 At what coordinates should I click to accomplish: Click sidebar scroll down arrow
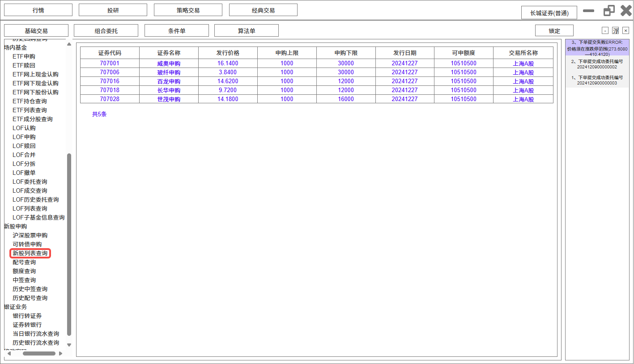click(x=69, y=345)
